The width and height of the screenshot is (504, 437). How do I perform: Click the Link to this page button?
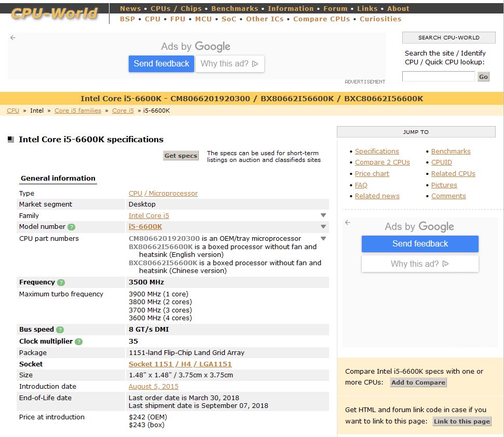click(x=461, y=421)
